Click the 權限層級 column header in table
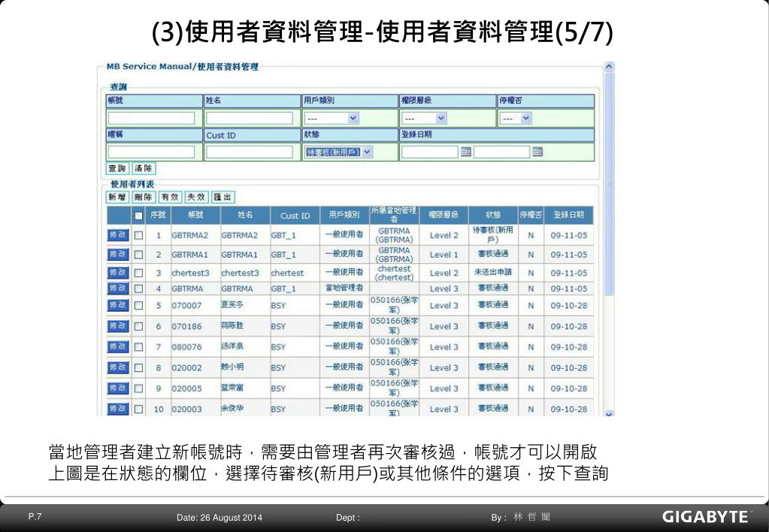The height and width of the screenshot is (532, 769). [444, 215]
